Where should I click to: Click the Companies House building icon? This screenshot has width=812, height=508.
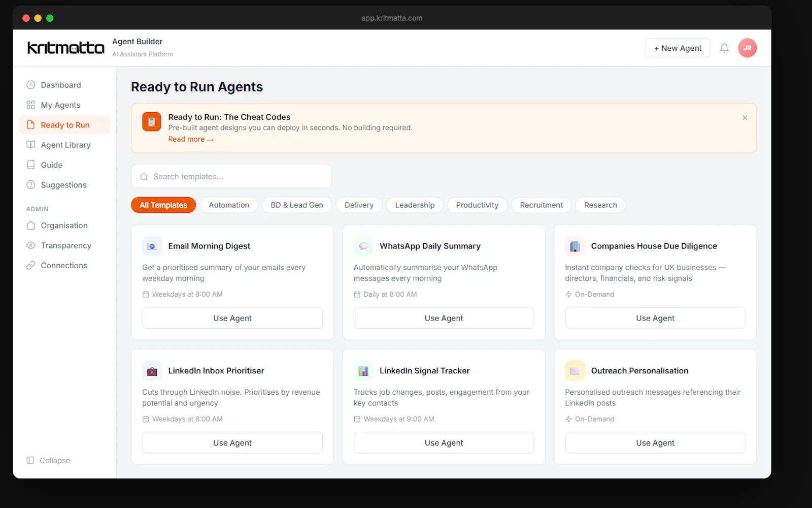pyautogui.click(x=574, y=246)
